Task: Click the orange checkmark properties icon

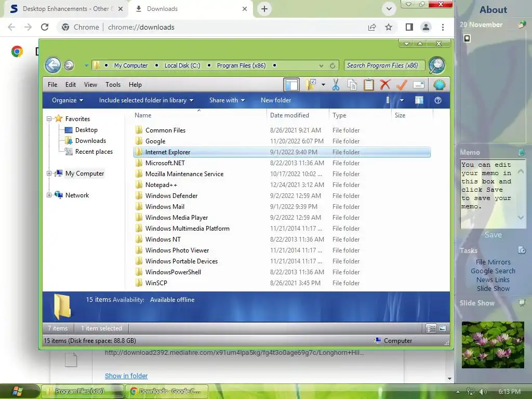Action: click(402, 85)
